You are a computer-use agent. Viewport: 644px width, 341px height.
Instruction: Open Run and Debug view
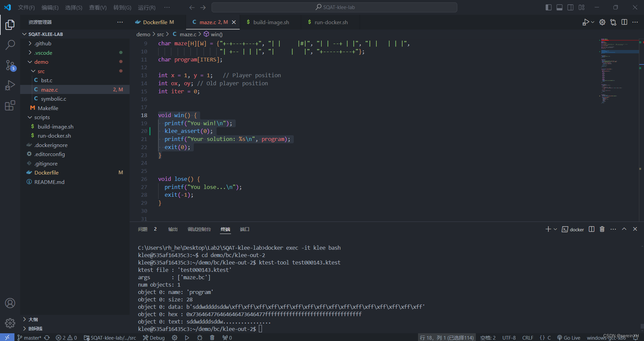coord(10,85)
